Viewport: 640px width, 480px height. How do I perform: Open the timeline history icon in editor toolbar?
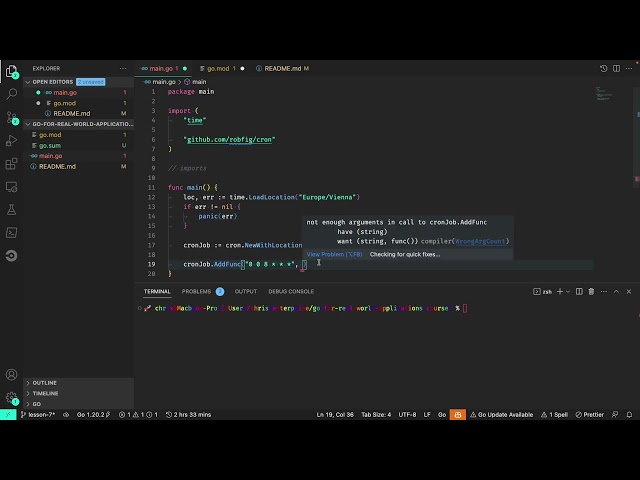pos(603,69)
